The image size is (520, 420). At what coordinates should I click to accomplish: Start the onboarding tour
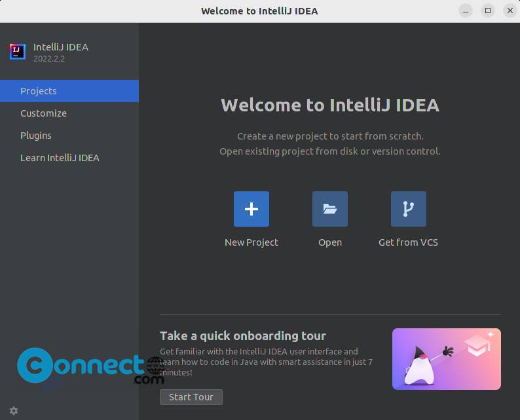191,397
